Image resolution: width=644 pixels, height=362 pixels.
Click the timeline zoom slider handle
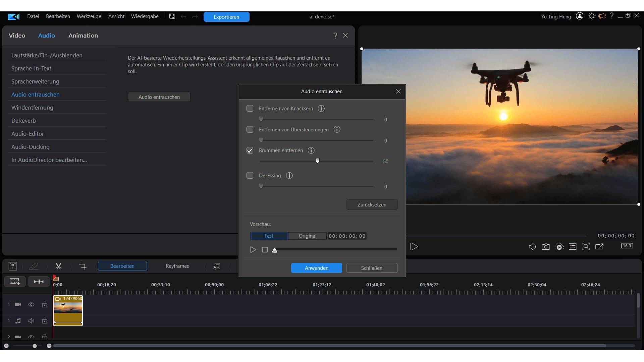(x=35, y=346)
